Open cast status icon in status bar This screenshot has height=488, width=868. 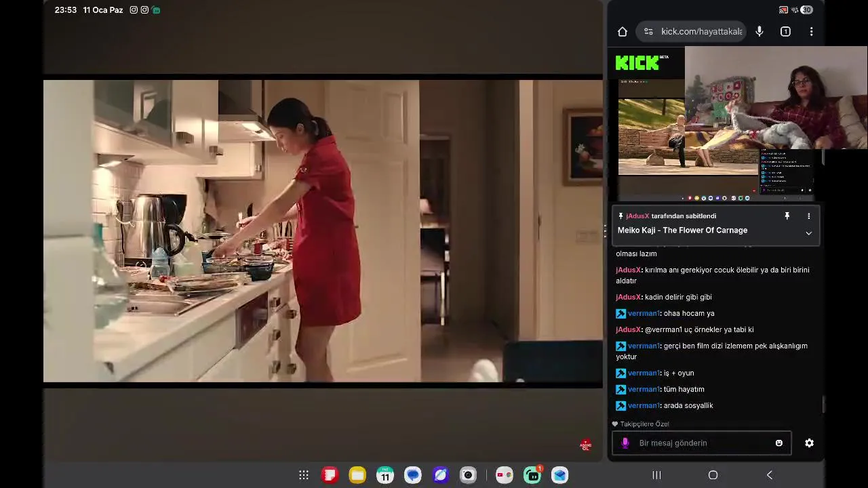783,10
